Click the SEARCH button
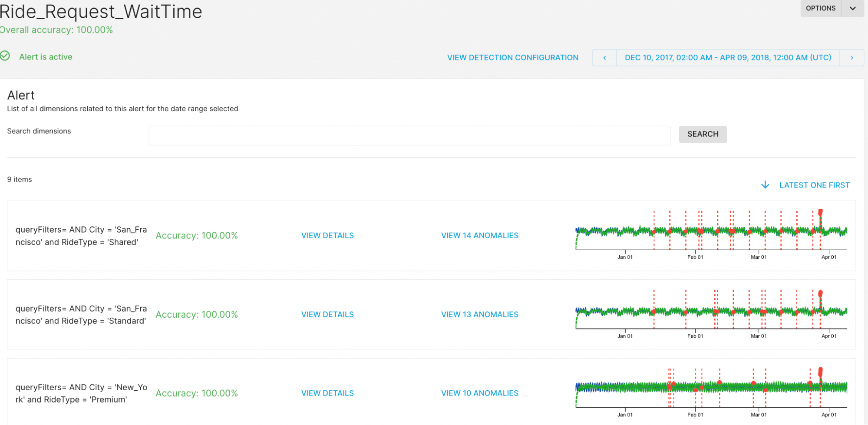The height and width of the screenshot is (425, 868). (x=703, y=134)
